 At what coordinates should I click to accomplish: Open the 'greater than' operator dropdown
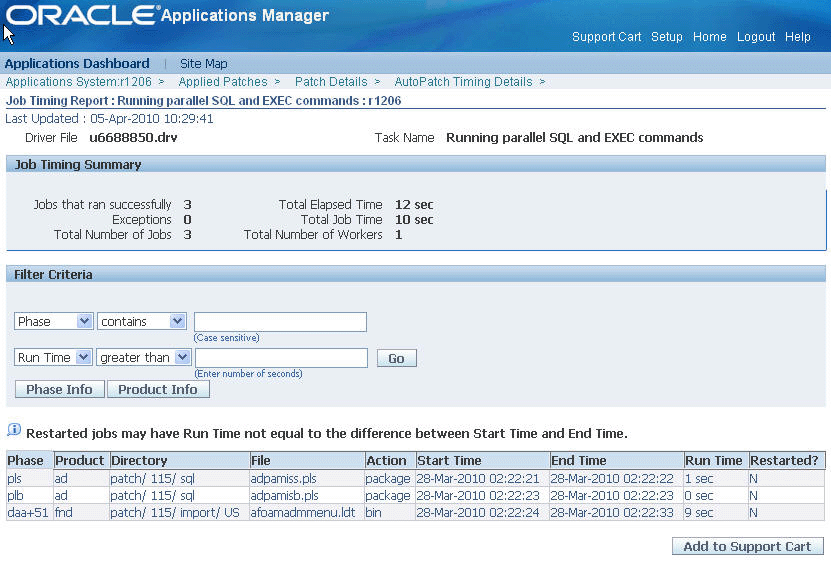click(143, 357)
